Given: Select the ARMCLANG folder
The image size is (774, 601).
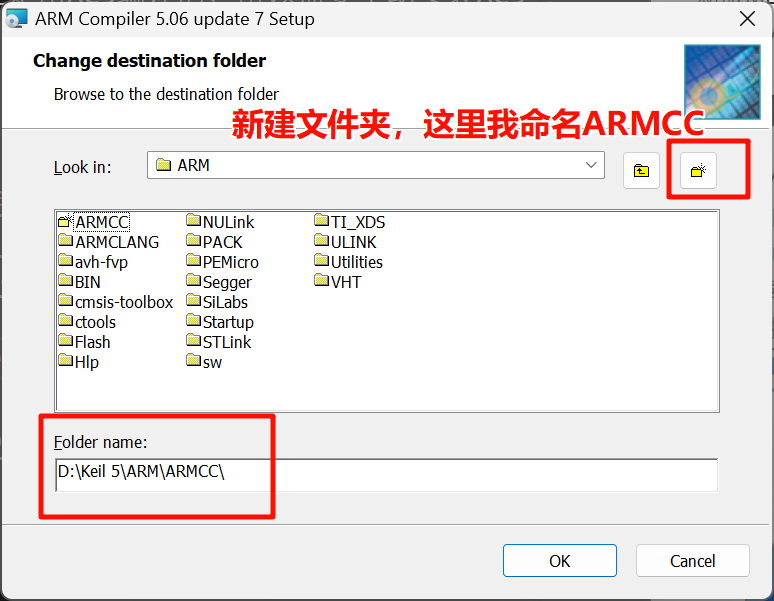Looking at the screenshot, I should pyautogui.click(x=109, y=242).
